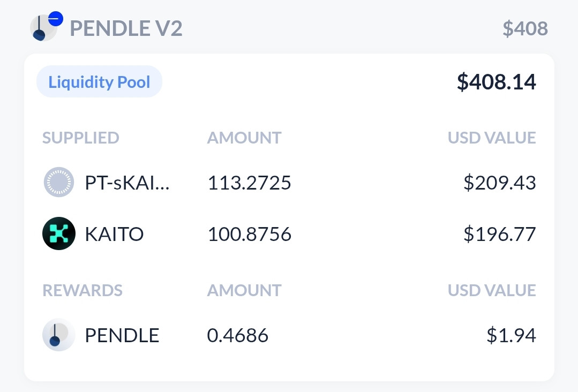Toggle the REWARDS section display
The width and height of the screenshot is (578, 392).
pos(82,290)
